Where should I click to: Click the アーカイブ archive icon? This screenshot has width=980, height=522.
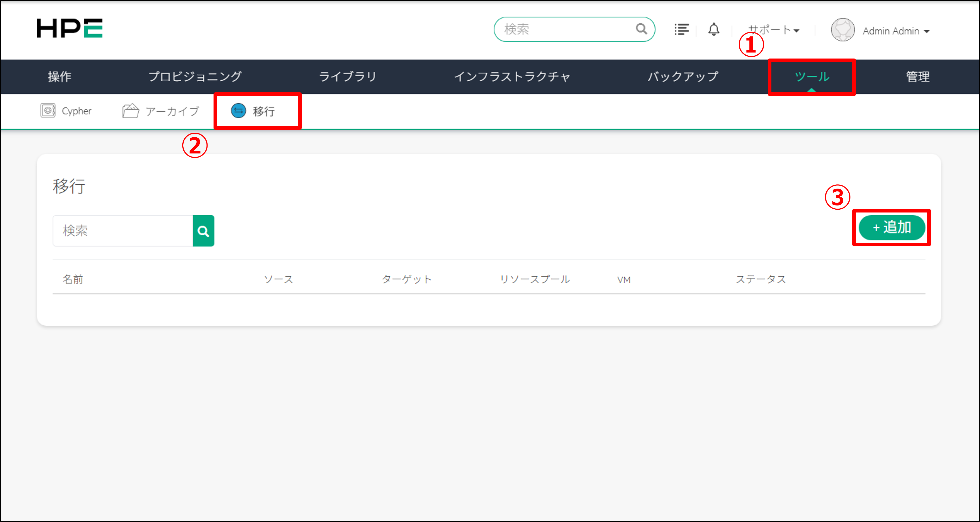pos(131,111)
